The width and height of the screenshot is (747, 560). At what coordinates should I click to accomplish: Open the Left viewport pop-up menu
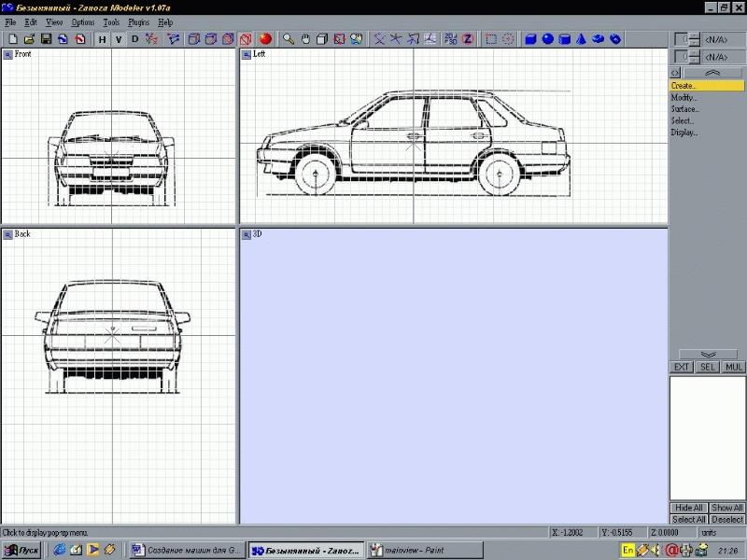[247, 55]
